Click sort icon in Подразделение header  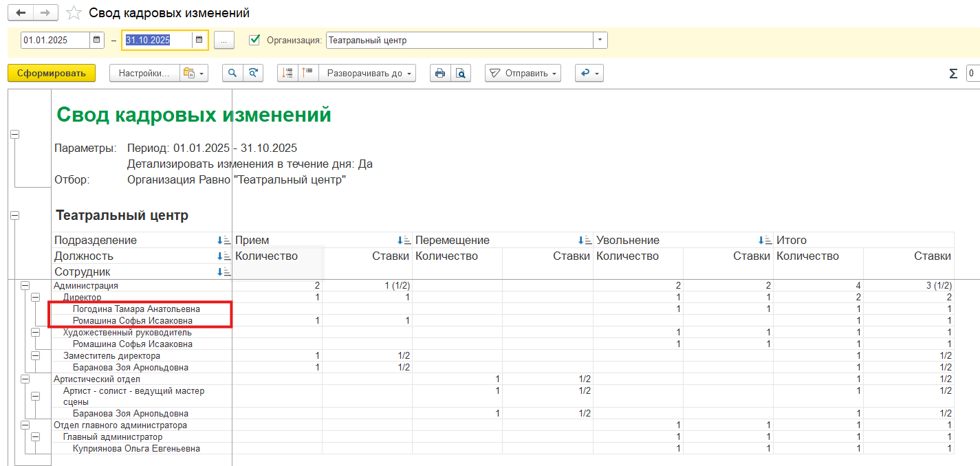click(224, 240)
